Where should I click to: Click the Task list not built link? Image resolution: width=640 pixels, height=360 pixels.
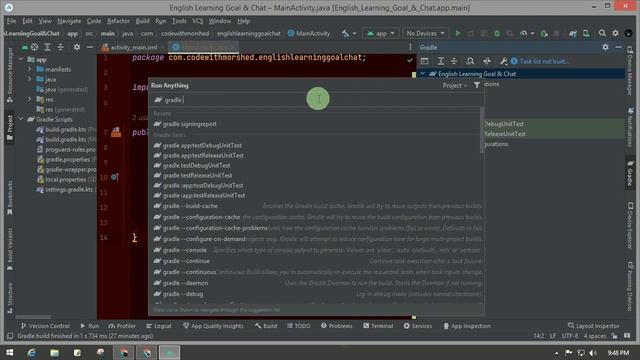point(544,61)
